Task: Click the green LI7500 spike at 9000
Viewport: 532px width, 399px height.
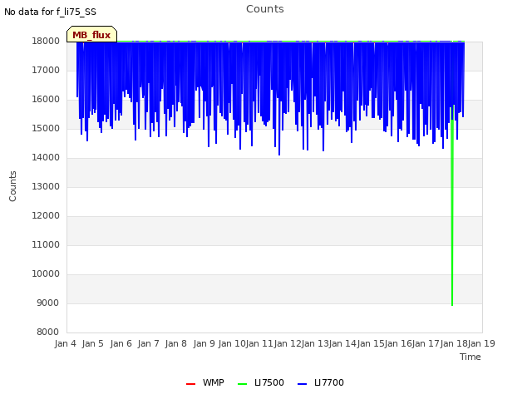Action: pyautogui.click(x=452, y=302)
